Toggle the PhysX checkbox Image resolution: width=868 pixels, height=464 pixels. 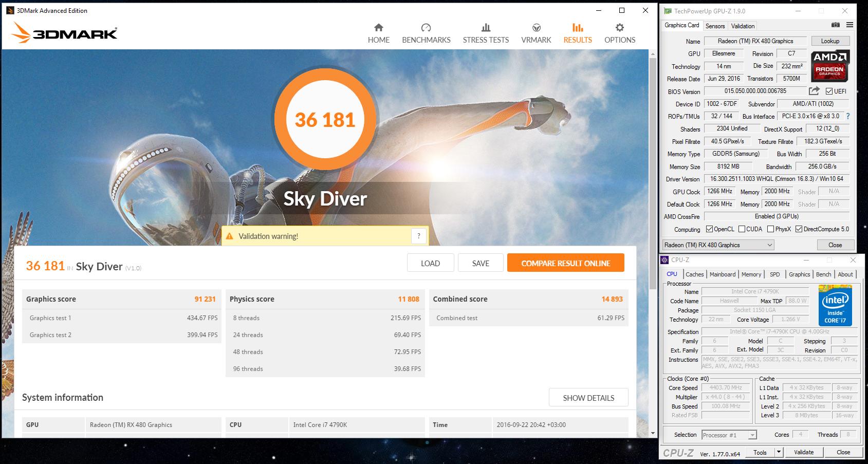[771, 229]
